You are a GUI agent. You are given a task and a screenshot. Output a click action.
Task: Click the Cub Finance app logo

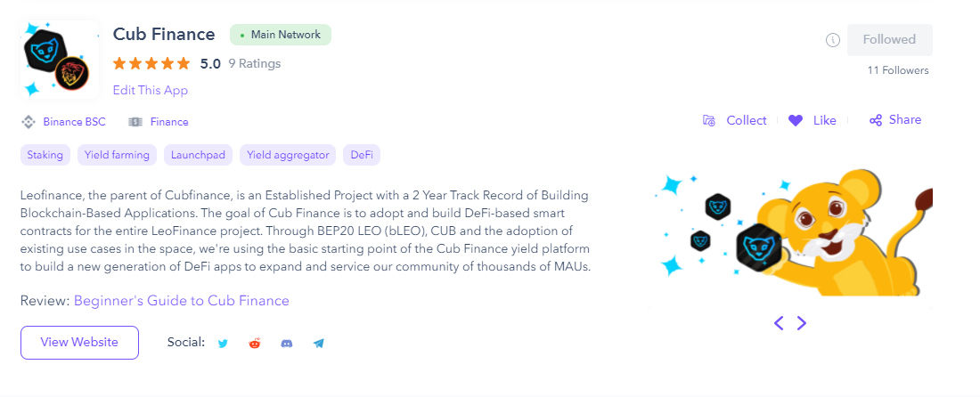coord(60,60)
